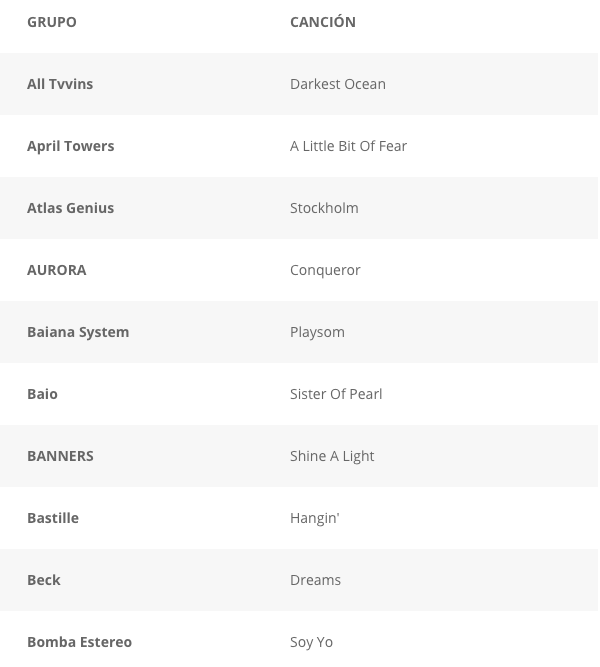Click the song Darkest Ocean

(x=338, y=84)
